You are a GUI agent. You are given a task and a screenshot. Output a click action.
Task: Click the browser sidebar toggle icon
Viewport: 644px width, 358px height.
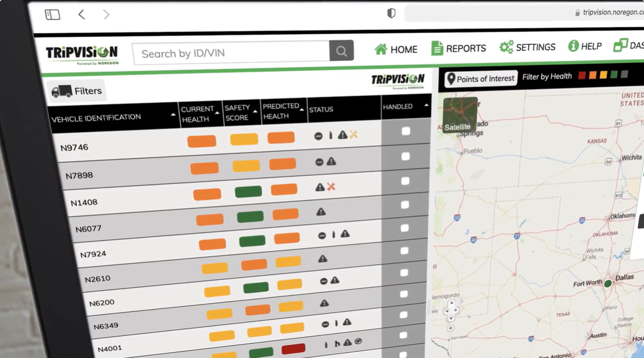53,14
